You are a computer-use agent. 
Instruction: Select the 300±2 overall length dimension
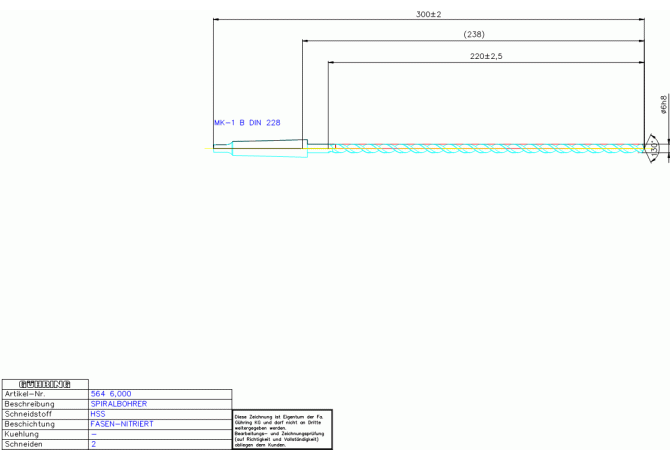pos(428,15)
